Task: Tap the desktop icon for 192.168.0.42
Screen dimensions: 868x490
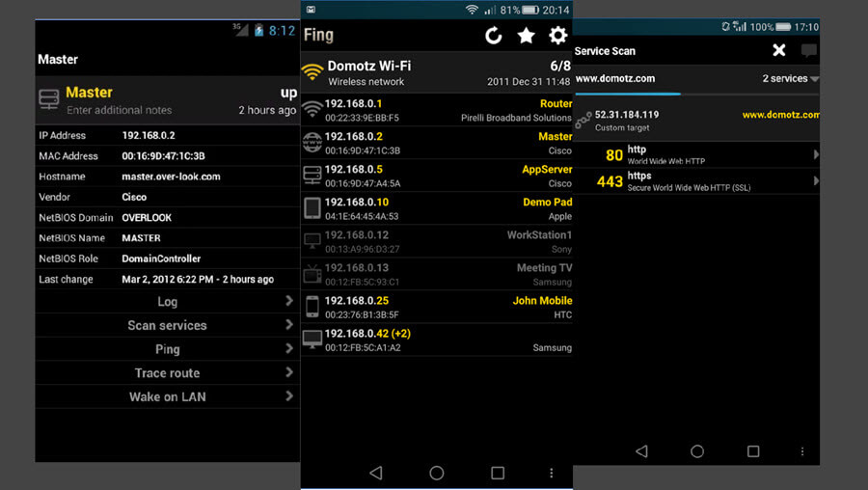Action: 312,340
